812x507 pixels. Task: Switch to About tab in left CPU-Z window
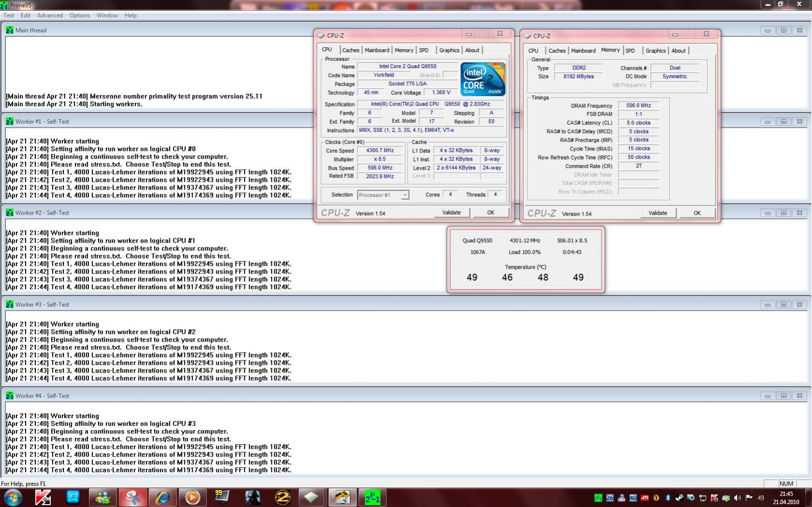[x=472, y=50]
